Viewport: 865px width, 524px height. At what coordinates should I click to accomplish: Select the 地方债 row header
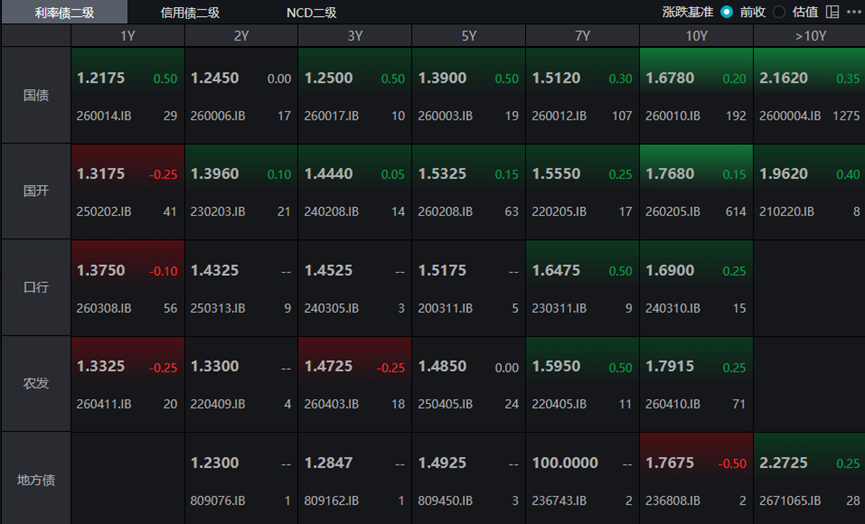pos(36,480)
